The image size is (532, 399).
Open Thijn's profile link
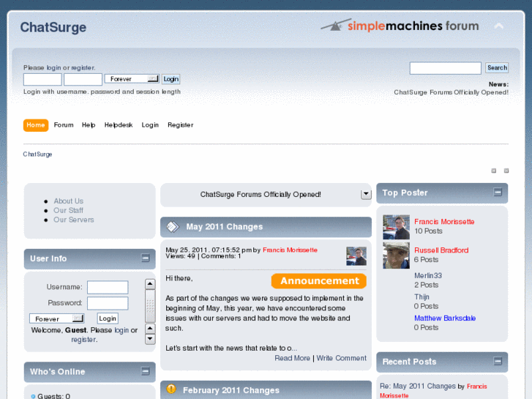pos(422,297)
